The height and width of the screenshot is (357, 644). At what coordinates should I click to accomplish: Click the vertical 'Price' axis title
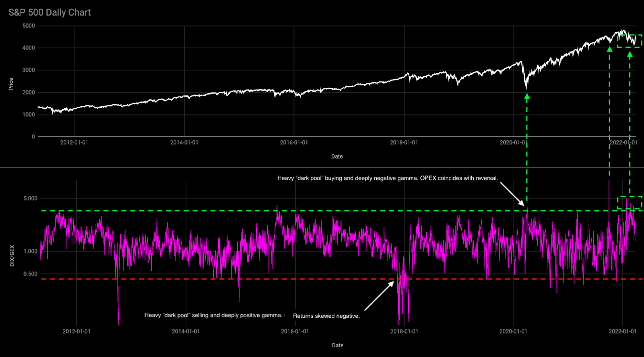click(11, 84)
